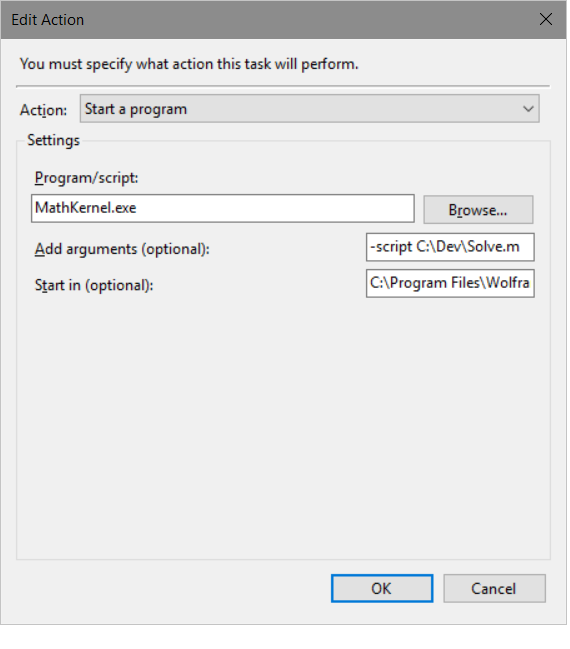Image resolution: width=570 pixels, height=649 pixels.
Task: Focus the Add arguments field with -script text
Action: [x=450, y=247]
